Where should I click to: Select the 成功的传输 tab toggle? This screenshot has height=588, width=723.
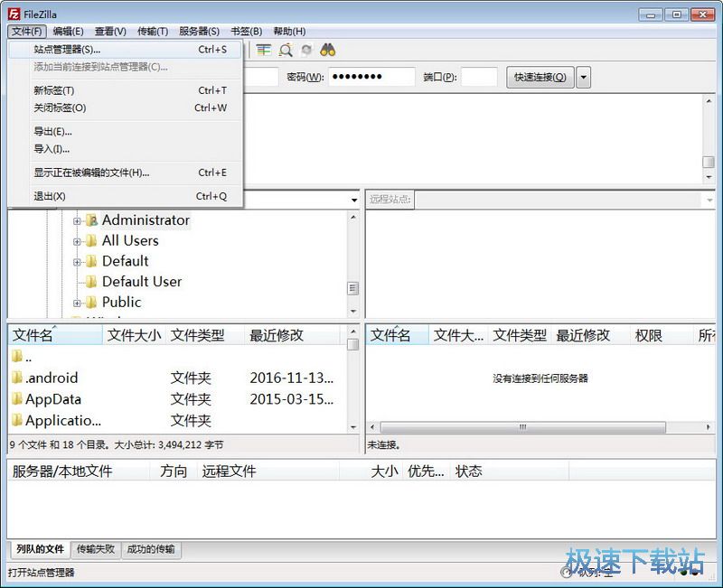coord(150,550)
